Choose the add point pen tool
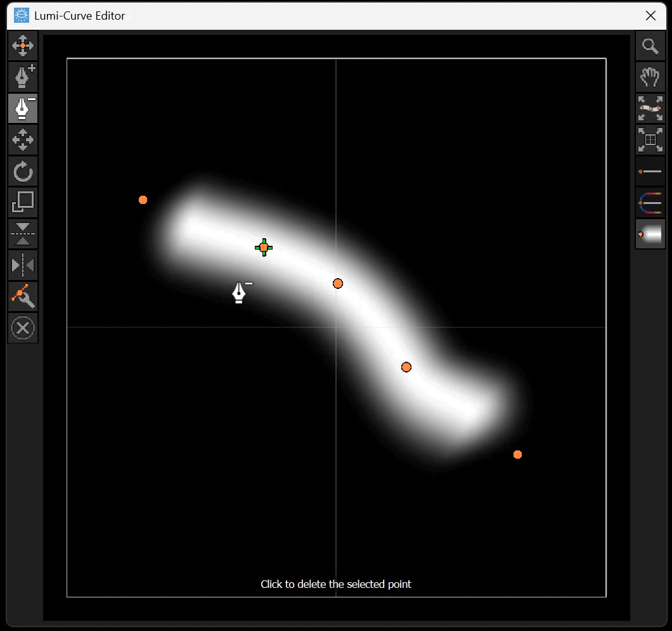This screenshot has width=672, height=631. pyautogui.click(x=23, y=77)
